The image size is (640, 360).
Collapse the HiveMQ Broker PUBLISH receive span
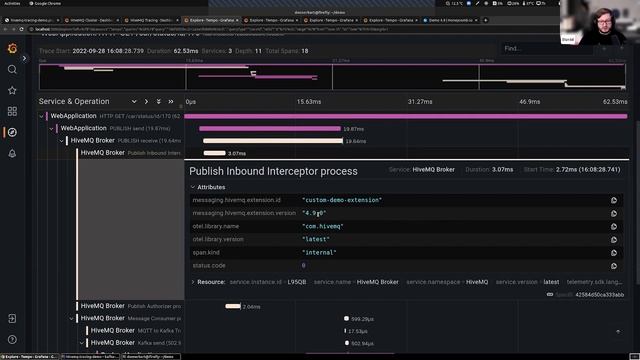click(62, 141)
